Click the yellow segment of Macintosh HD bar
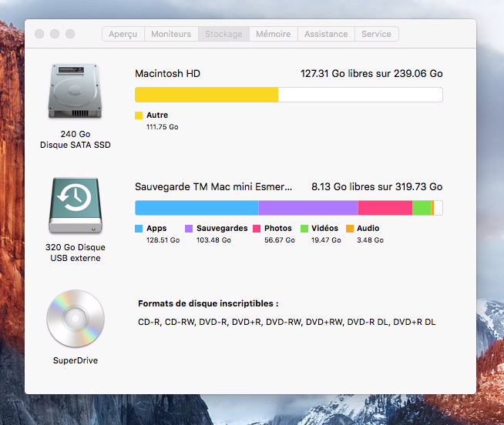This screenshot has height=425, width=504. point(206,95)
